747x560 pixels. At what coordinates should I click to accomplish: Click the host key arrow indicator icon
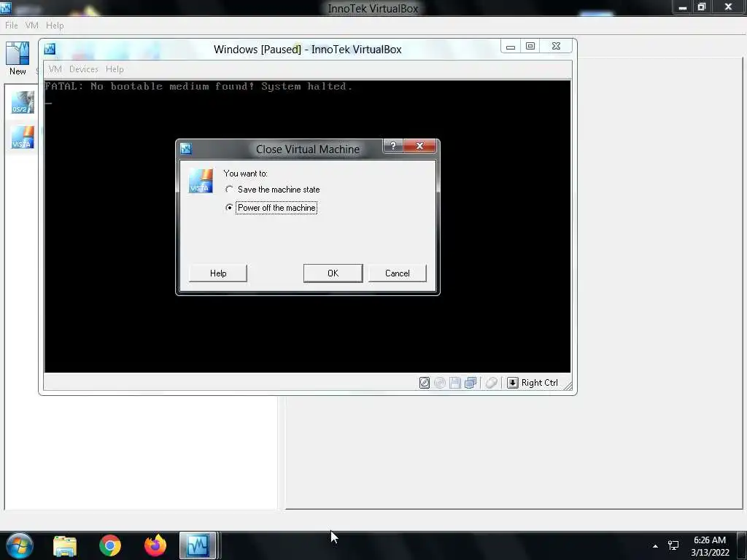point(513,383)
